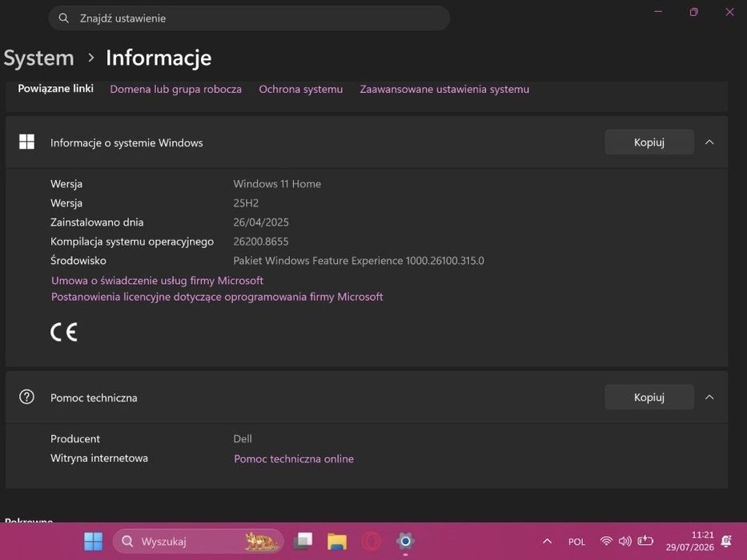747x560 pixels.
Task: Open Domena lub grupa robocza link
Action: click(x=176, y=89)
